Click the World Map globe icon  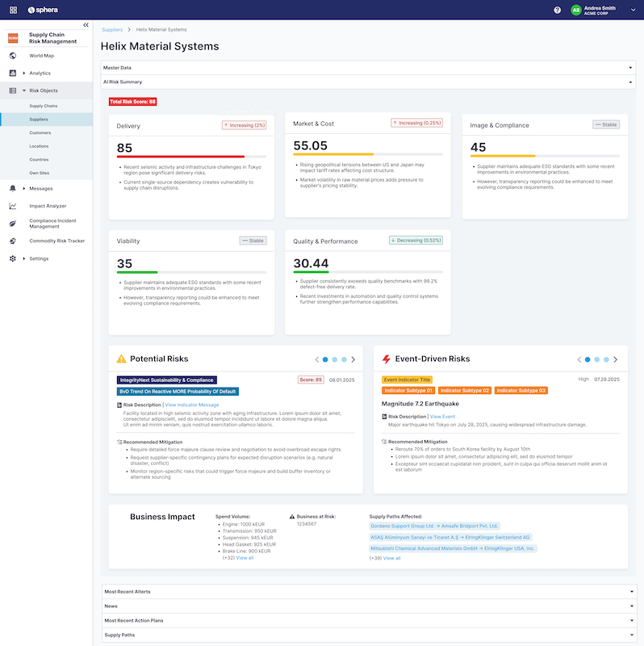click(13, 56)
